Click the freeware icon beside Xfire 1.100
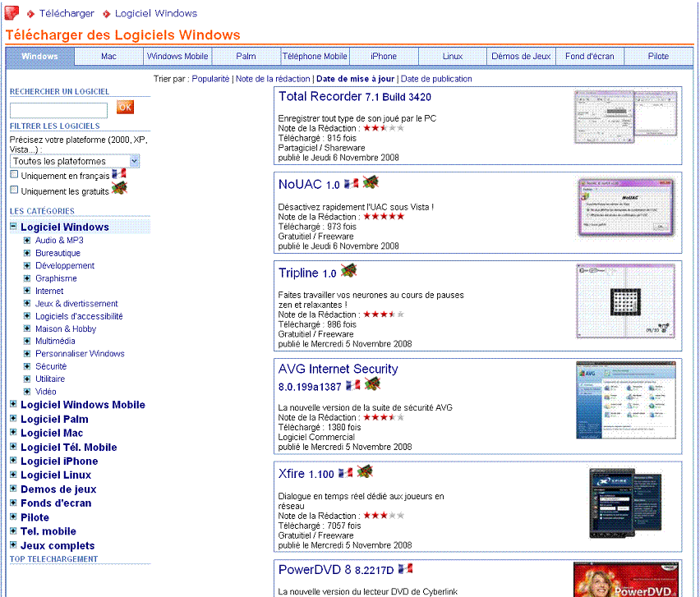This screenshot has width=700, height=597. (365, 471)
